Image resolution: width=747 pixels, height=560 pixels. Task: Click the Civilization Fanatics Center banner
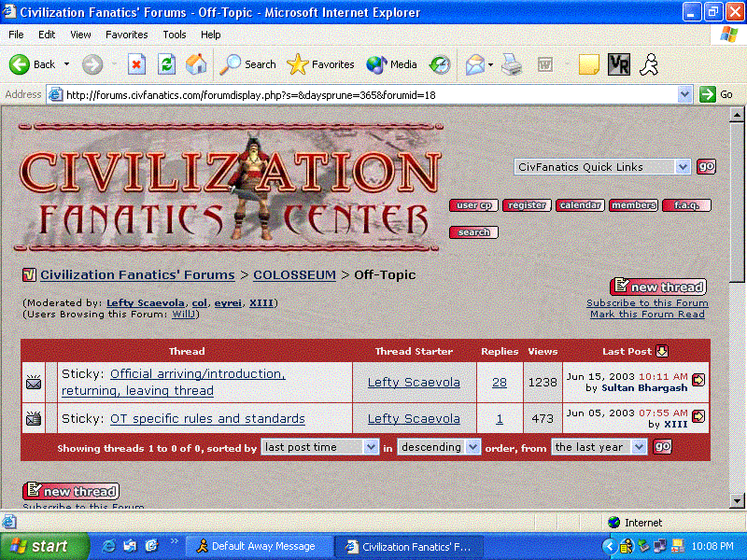coord(229,188)
